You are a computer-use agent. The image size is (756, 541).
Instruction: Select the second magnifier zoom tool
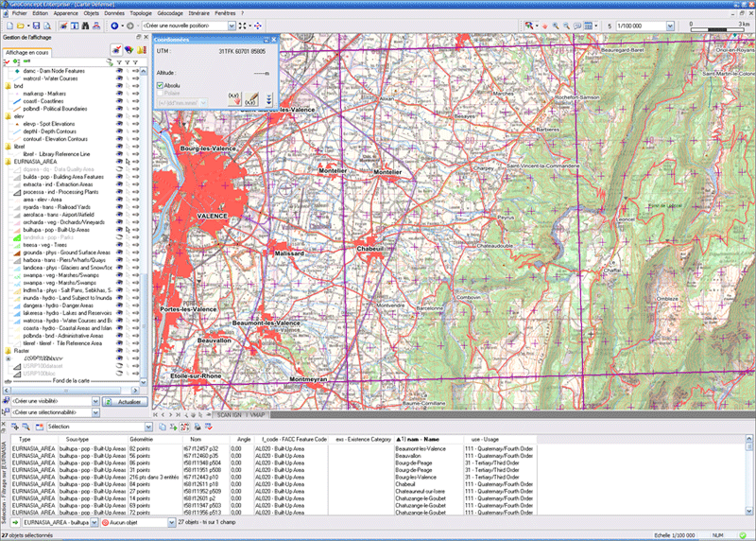pos(566,26)
